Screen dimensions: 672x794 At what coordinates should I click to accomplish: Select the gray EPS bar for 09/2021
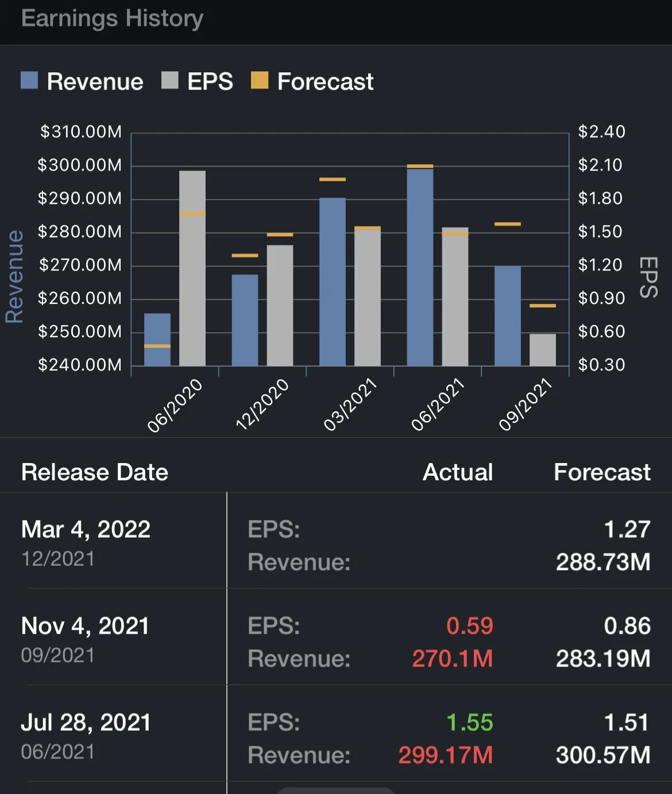pyautogui.click(x=543, y=350)
